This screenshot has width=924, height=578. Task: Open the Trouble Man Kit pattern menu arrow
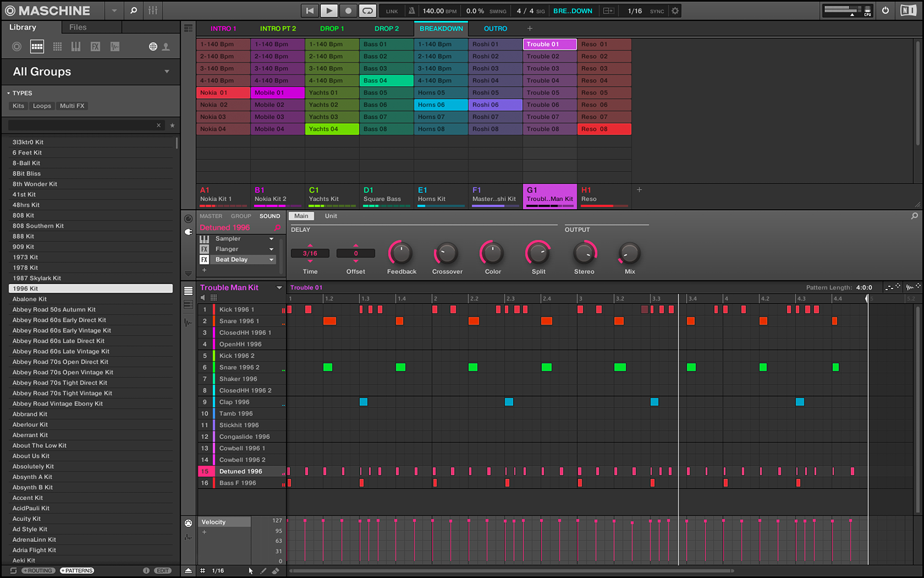pos(279,287)
